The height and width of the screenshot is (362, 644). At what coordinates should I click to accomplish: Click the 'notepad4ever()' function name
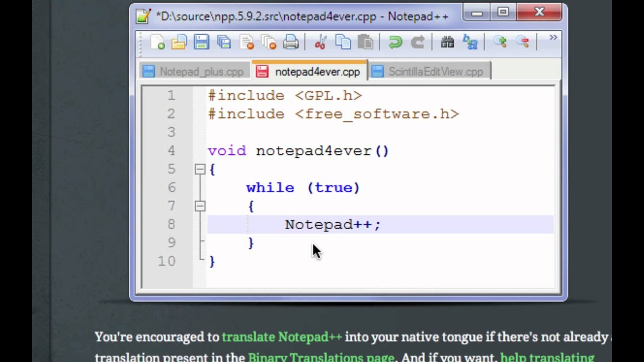[323, 151]
